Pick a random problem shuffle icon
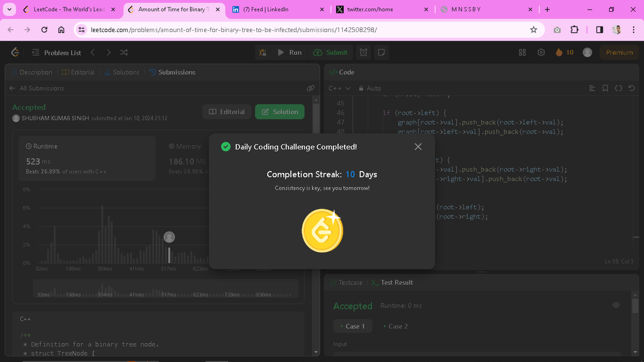This screenshot has height=362, width=644. 124,53
